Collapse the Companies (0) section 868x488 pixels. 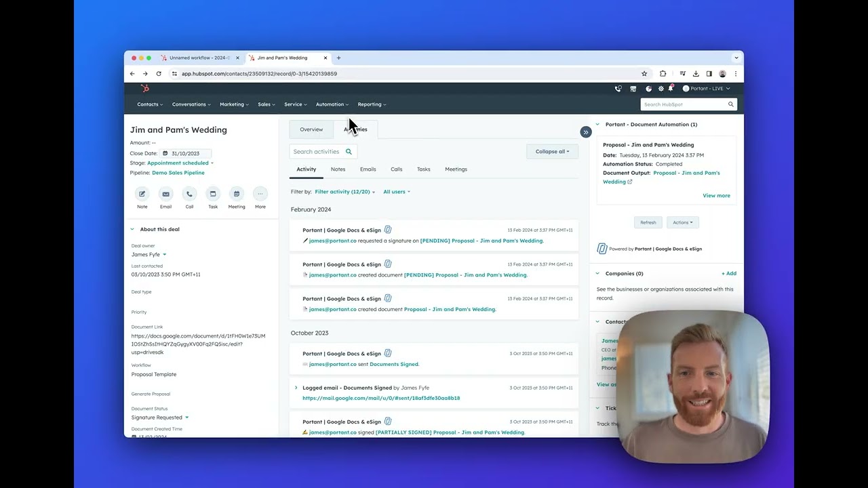coord(597,274)
